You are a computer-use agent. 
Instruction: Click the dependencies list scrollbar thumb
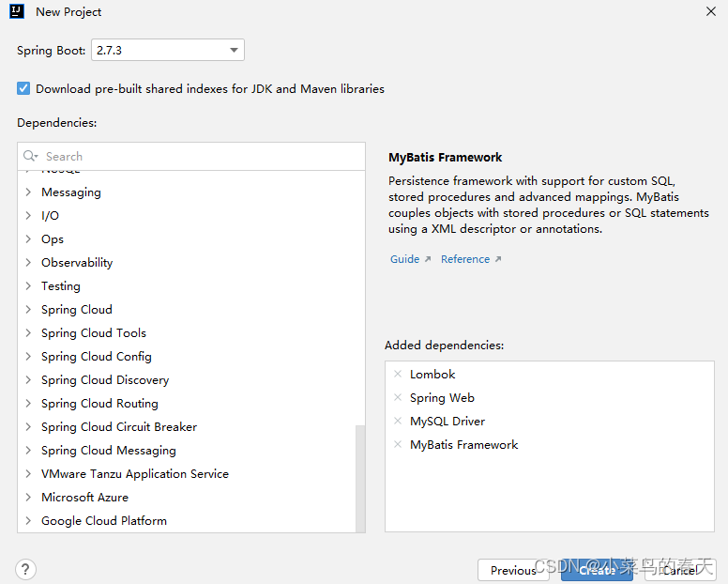tap(360, 479)
